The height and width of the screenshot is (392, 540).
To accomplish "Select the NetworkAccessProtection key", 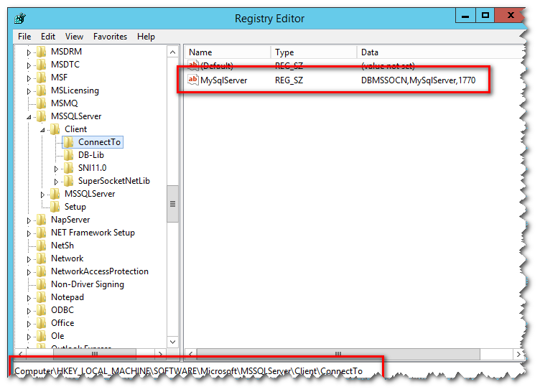I will [x=100, y=271].
